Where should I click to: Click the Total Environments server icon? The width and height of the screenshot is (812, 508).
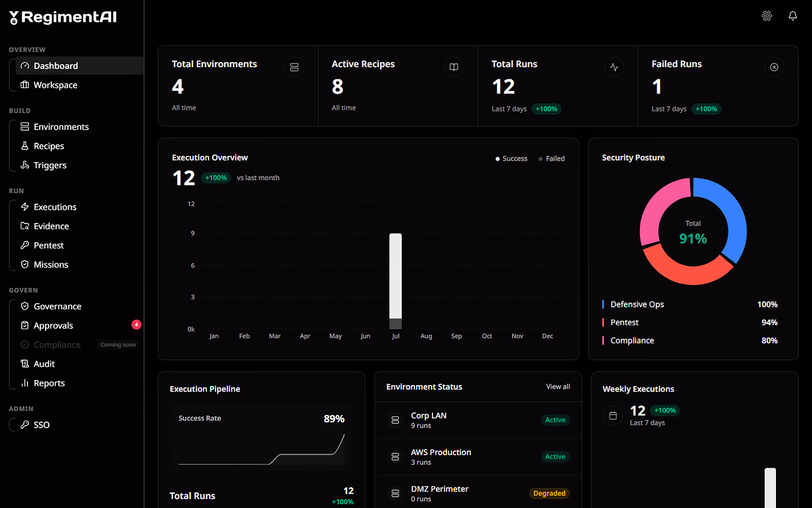(294, 67)
